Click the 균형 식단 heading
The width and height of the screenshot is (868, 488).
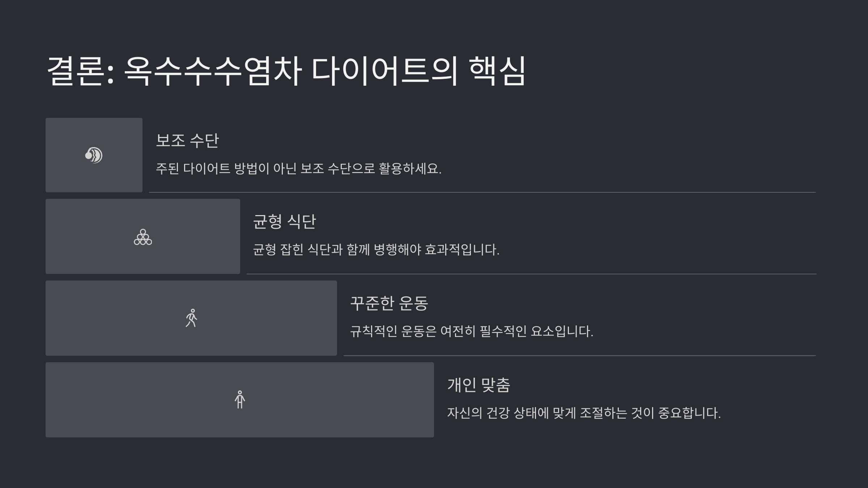[284, 221]
